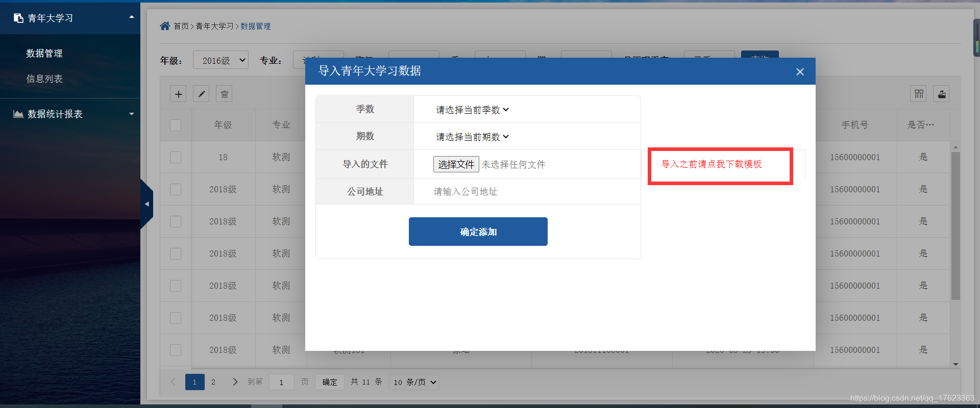Click the 专业 column header
Image resolution: width=980 pixels, height=408 pixels.
(281, 125)
